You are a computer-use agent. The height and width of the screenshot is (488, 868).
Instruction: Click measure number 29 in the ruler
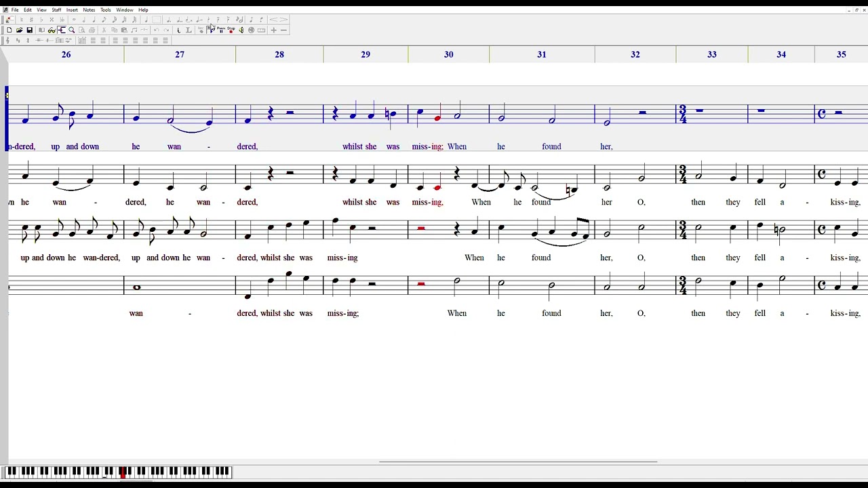(366, 54)
